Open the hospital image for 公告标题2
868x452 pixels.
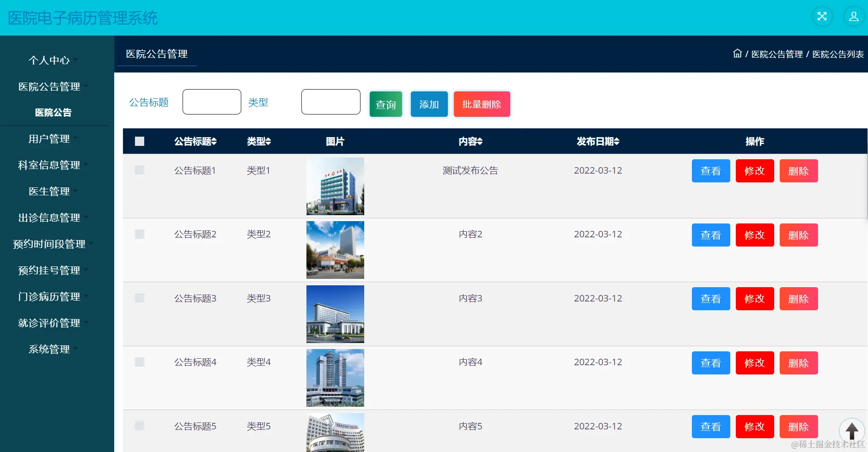click(x=335, y=250)
